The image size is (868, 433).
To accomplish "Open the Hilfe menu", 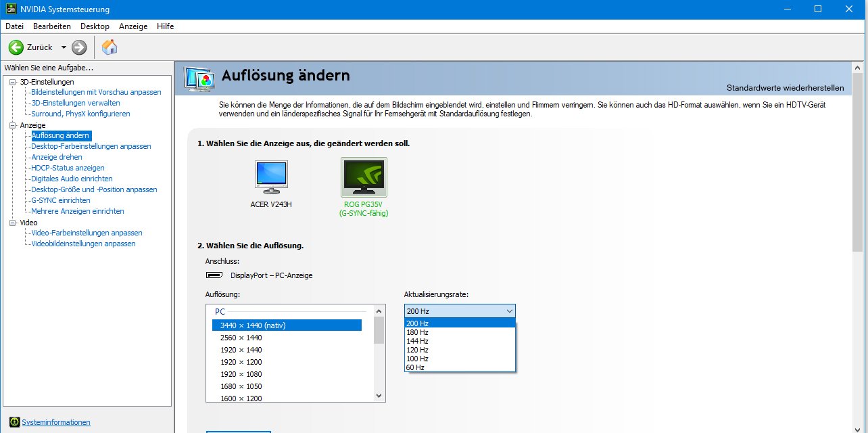I will 165,26.
